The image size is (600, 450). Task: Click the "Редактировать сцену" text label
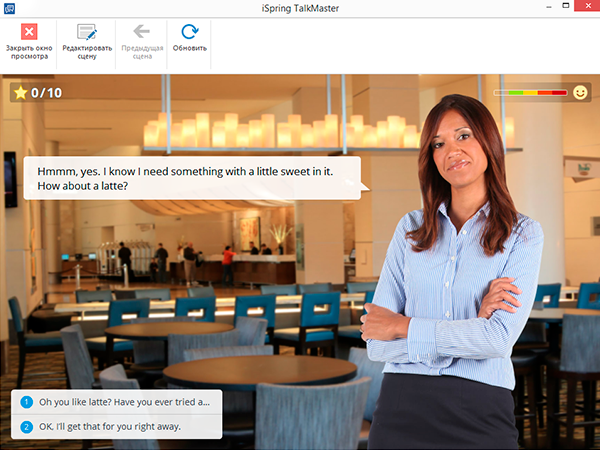pyautogui.click(x=87, y=52)
